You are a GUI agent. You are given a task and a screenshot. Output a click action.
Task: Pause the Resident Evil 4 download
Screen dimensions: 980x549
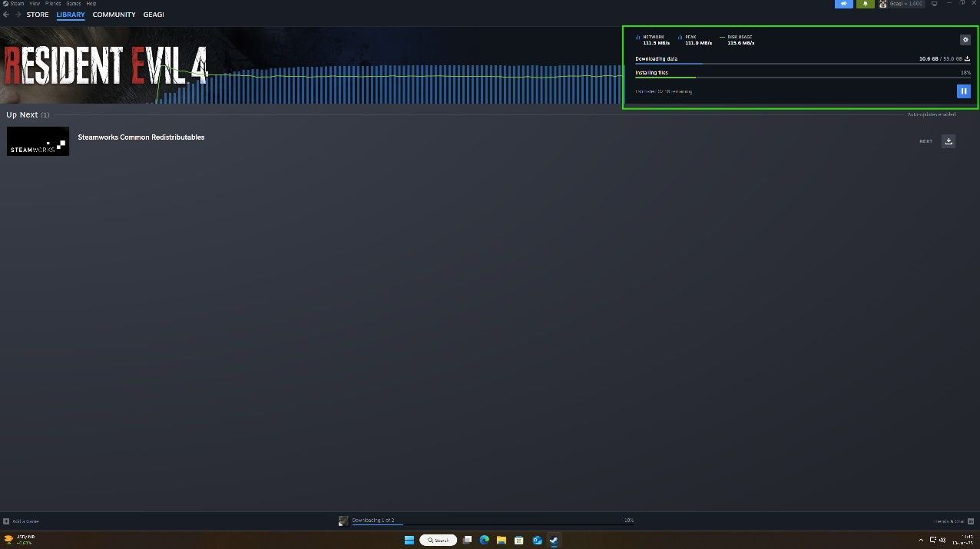[964, 91]
